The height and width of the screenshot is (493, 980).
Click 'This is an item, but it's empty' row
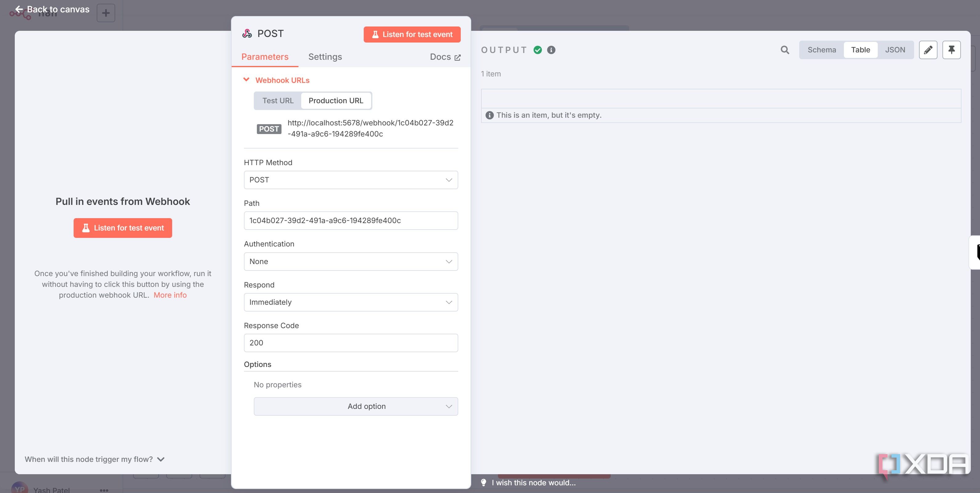pos(721,115)
